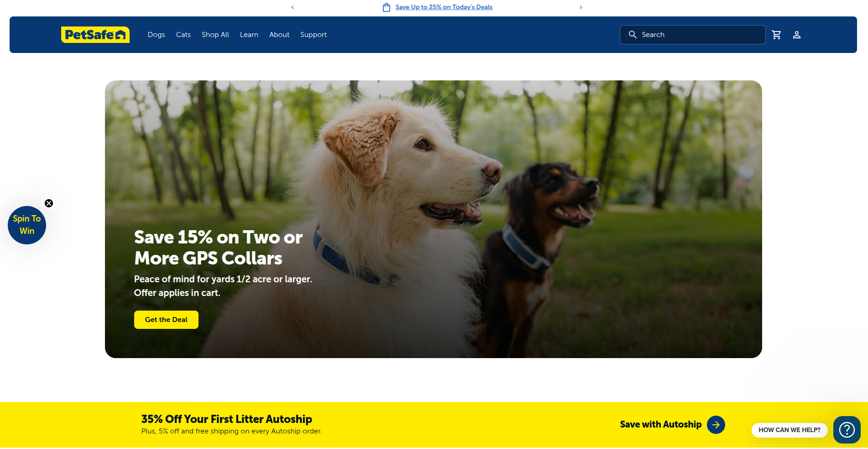Show next announcement with right chevron
Screen dimensions: 868x449
[581, 7]
